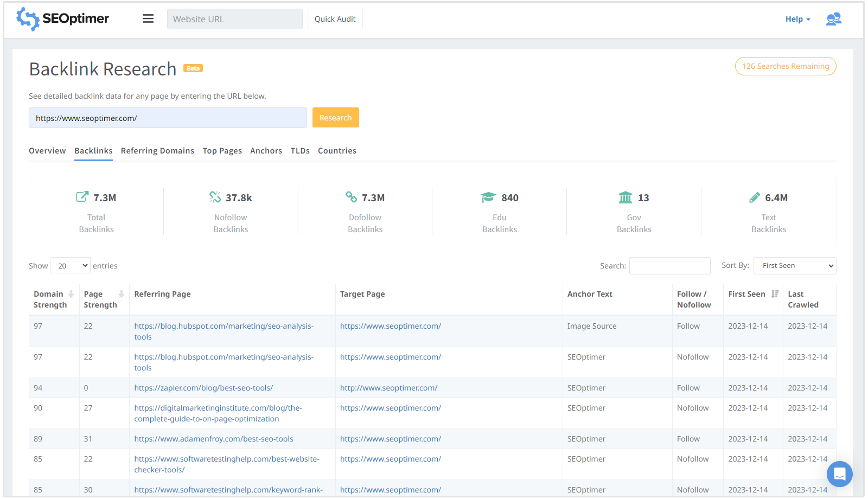Open the user account icon
Image resolution: width=868 pixels, height=499 pixels.
pyautogui.click(x=833, y=19)
